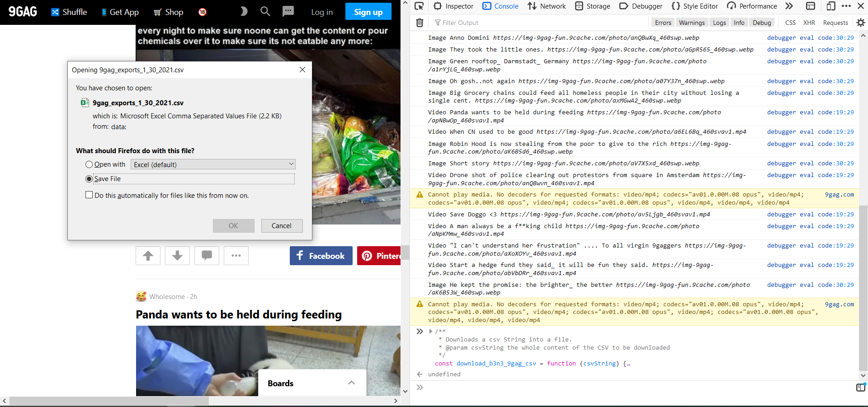
Task: Switch to the Storage tab
Action: click(593, 6)
